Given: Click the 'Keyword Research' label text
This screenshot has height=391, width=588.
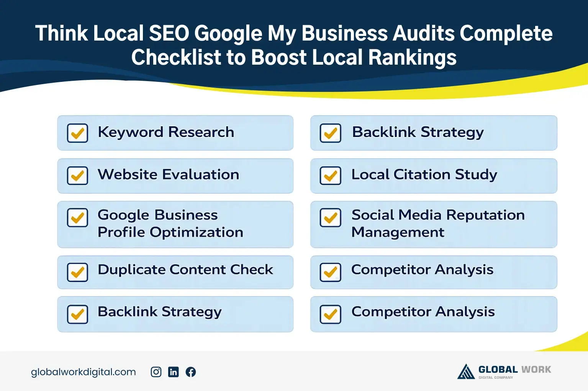Looking at the screenshot, I should [x=166, y=132].
